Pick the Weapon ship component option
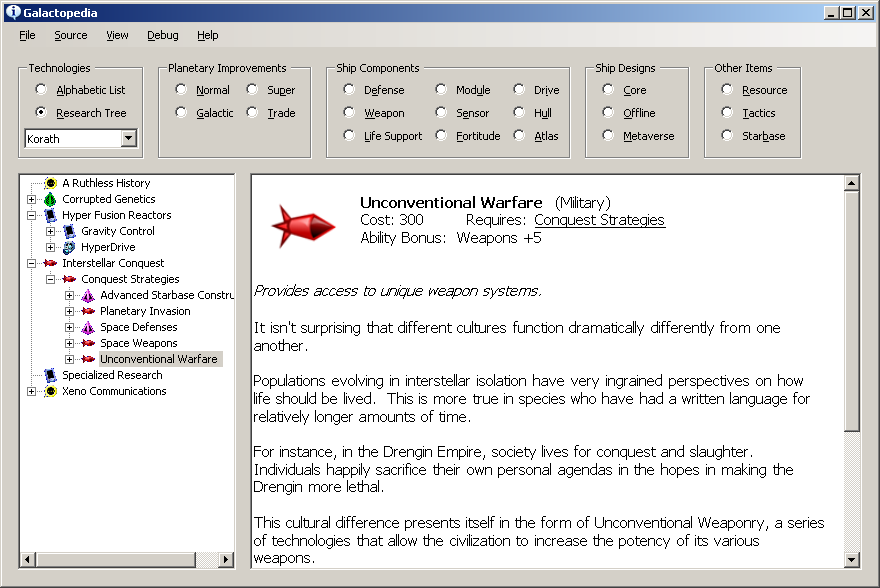Viewport: 880px width, 588px height. click(349, 112)
